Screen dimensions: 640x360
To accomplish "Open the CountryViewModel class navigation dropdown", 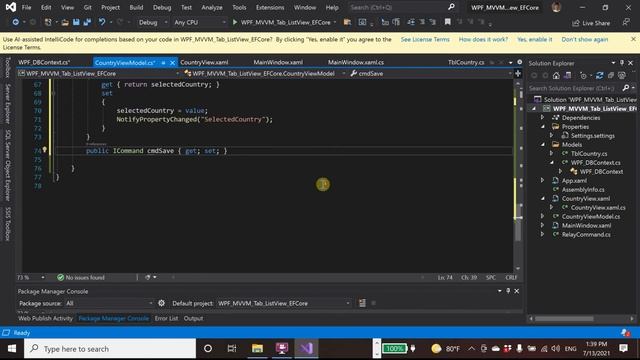I will pos(264,73).
